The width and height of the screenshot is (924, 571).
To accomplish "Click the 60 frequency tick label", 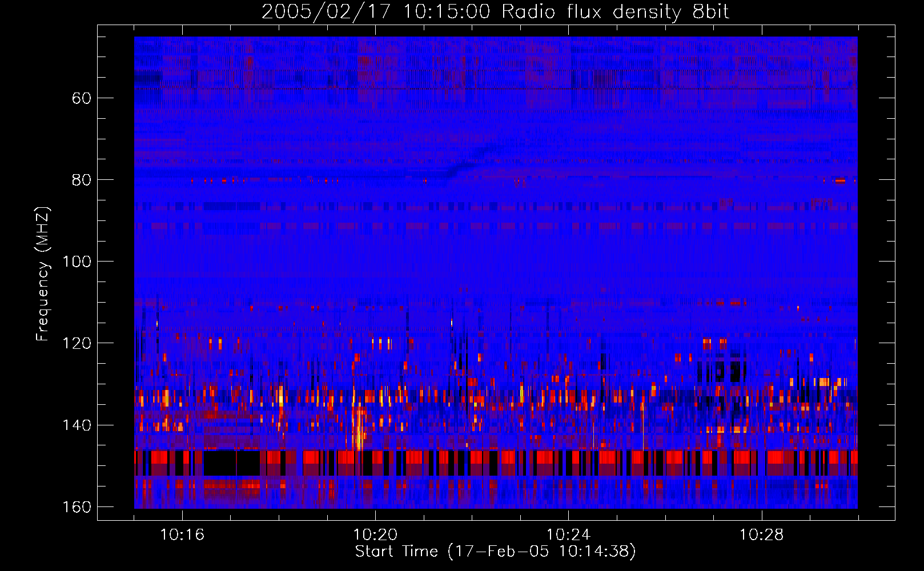I will click(82, 98).
